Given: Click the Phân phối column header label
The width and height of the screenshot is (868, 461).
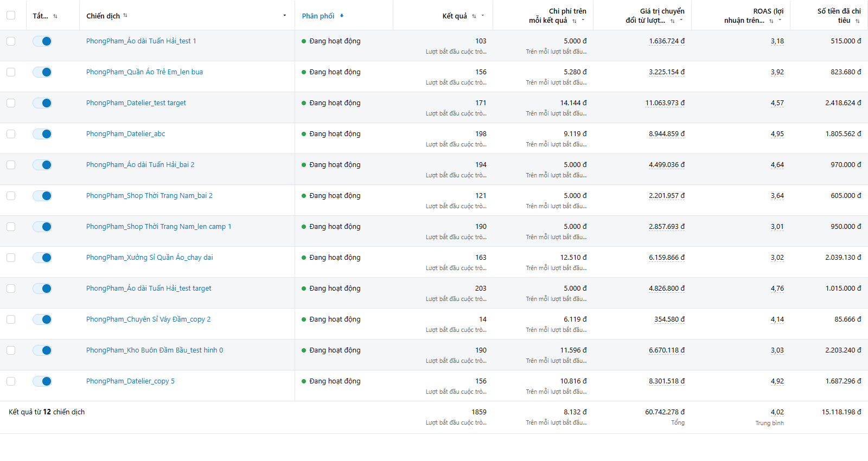Looking at the screenshot, I should coord(318,16).
